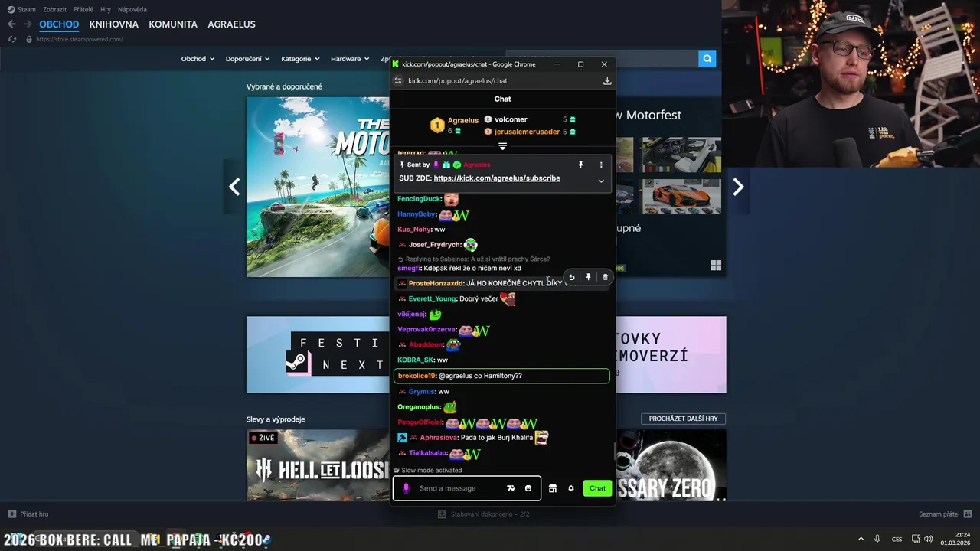980x551 pixels.
Task: Go back with Steam's back arrow
Action: pyautogui.click(x=11, y=24)
